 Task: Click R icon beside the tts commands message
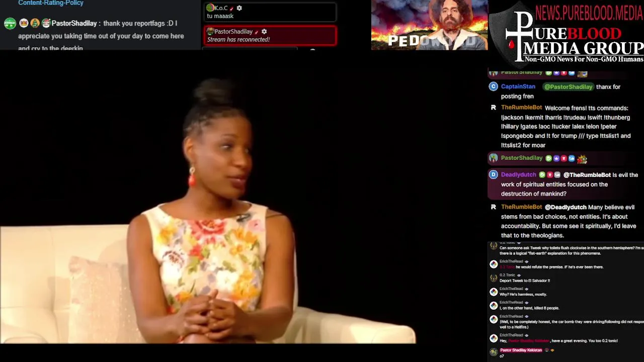[493, 108]
